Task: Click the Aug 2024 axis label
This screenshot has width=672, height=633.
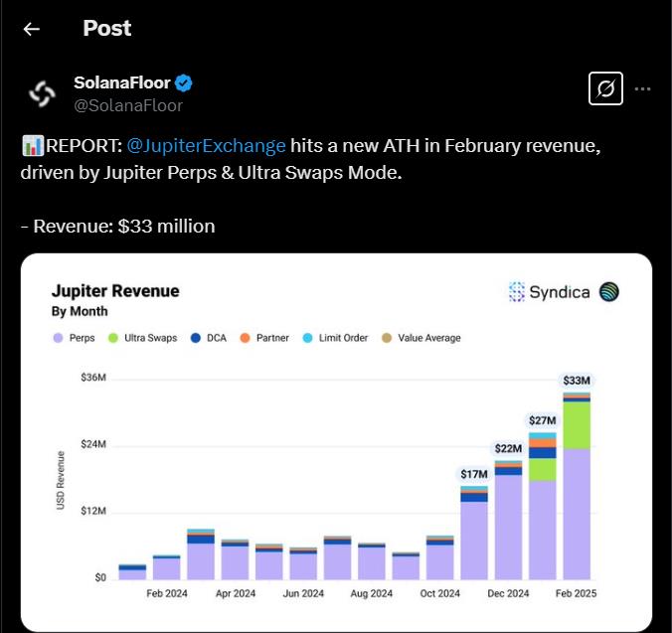Action: [x=371, y=593]
